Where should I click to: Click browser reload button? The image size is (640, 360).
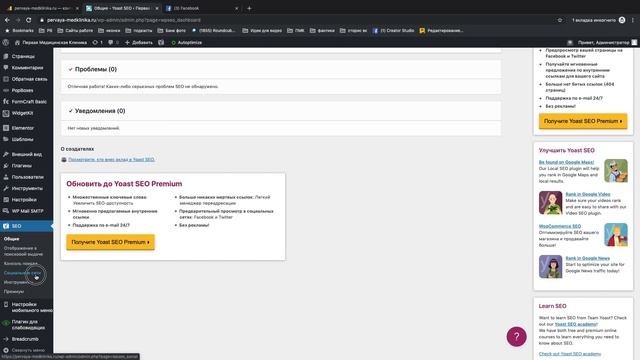tap(29, 20)
